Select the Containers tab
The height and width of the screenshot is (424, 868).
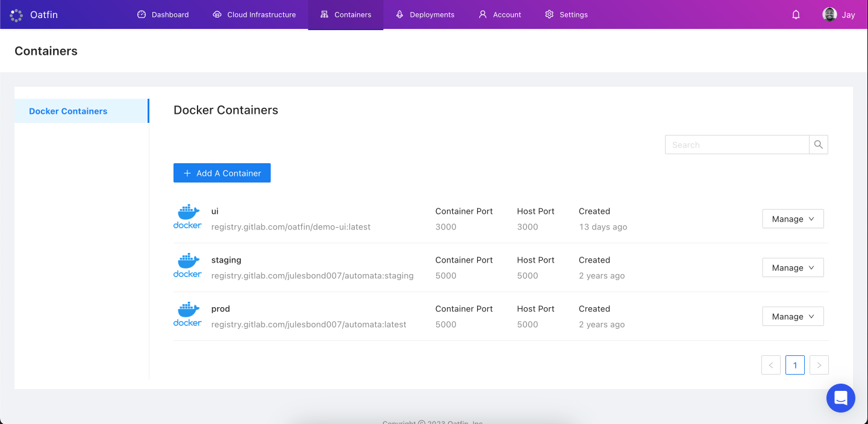click(346, 14)
